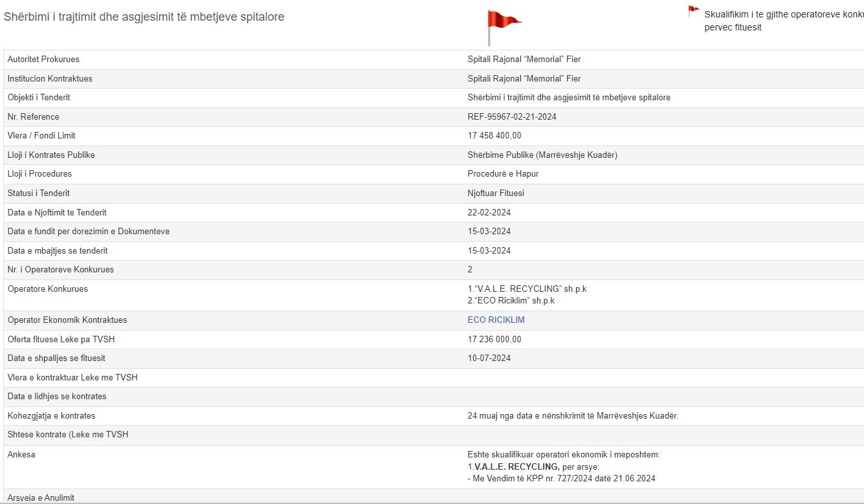The height and width of the screenshot is (504, 864).
Task: Click the Shërbime Publike (Marrëveshje Kuadër) value
Action: (x=542, y=155)
